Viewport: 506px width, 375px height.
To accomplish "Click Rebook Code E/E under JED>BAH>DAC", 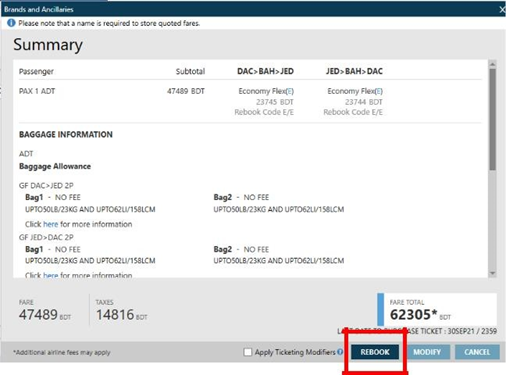I will pos(353,112).
